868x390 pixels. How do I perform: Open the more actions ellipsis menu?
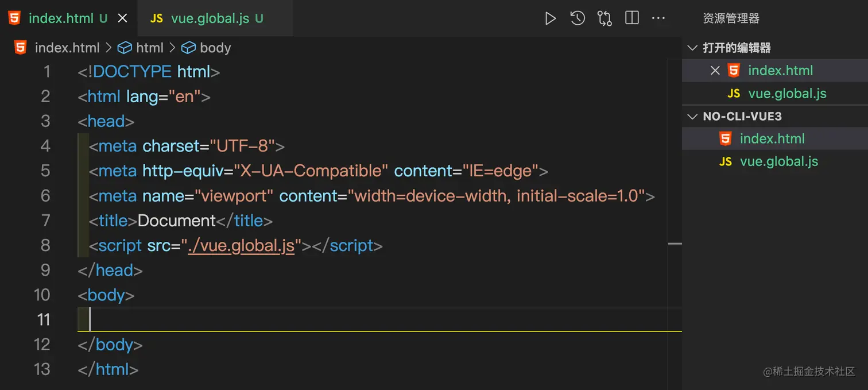click(658, 18)
